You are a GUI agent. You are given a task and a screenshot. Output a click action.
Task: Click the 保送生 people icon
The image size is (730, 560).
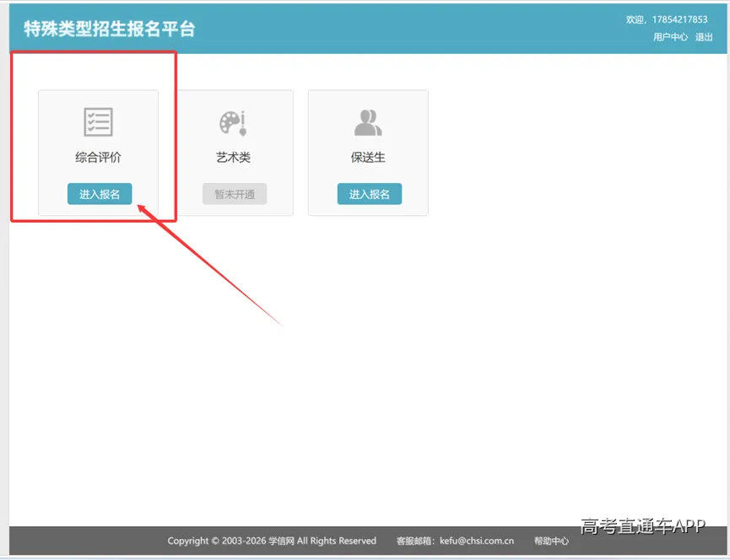click(368, 122)
